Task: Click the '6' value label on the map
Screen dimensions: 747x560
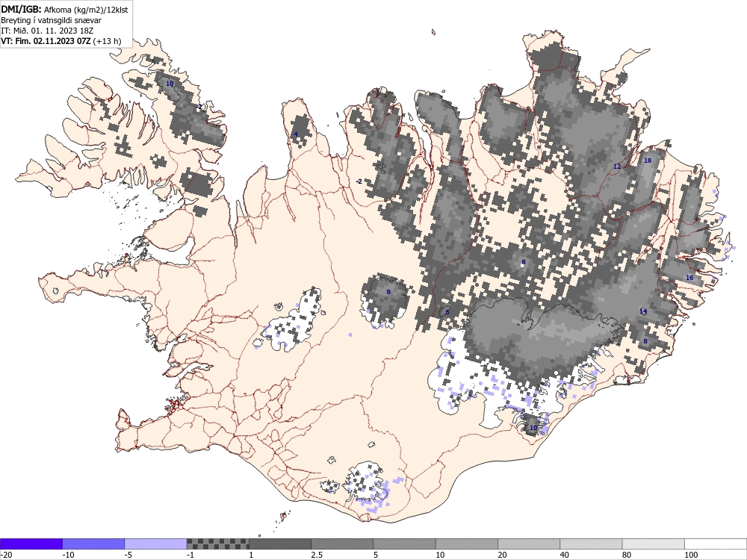Action: pos(447,312)
